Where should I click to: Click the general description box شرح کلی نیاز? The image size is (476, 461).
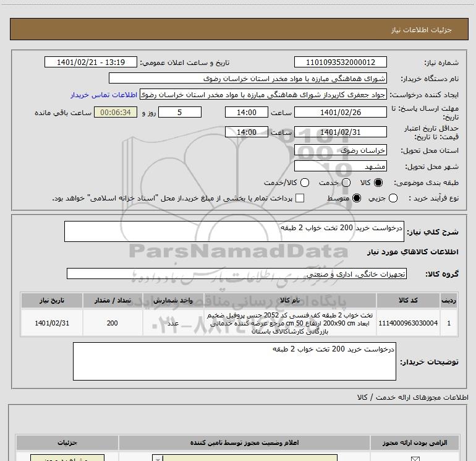[234, 231]
